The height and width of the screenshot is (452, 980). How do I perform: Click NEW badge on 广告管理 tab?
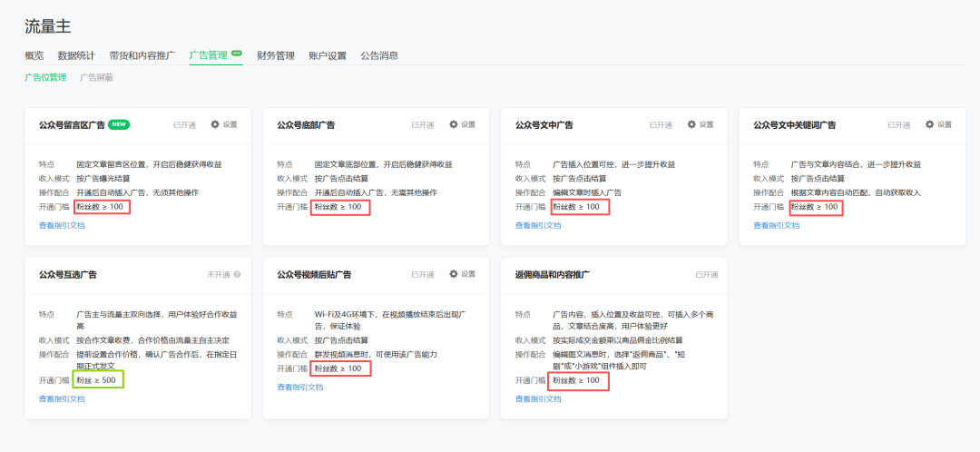point(237,54)
